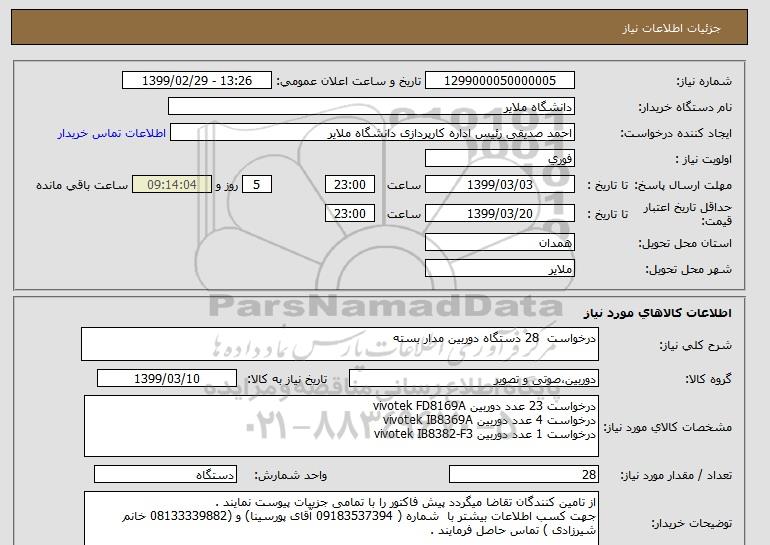Select delivery province field همدان
This screenshot has height=545, width=770.
499,243
